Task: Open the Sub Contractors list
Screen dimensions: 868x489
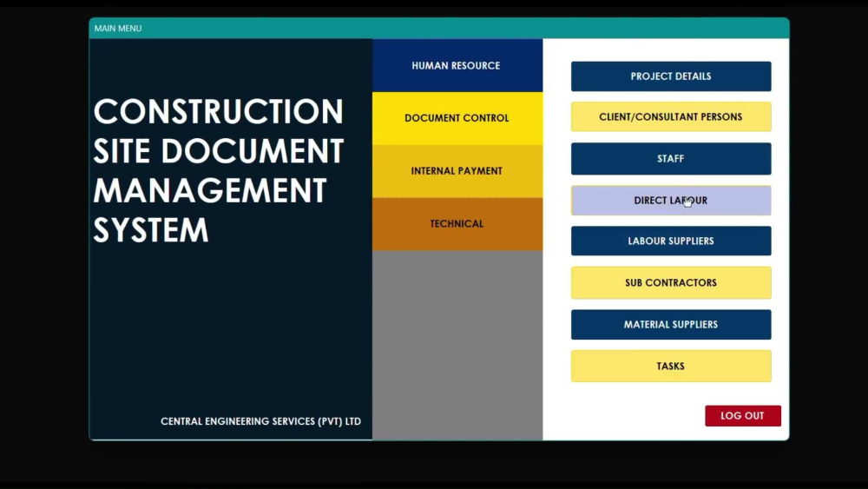Action: pyautogui.click(x=671, y=282)
